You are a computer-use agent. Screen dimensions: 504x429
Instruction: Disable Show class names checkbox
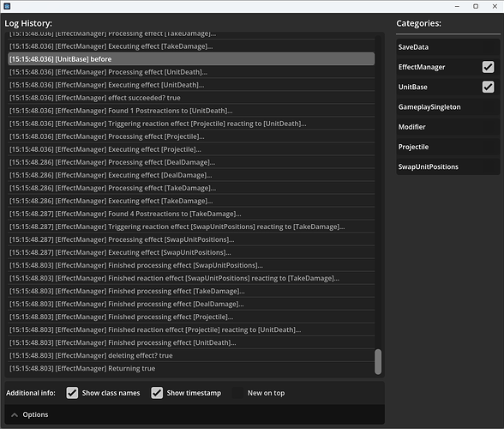tap(72, 393)
